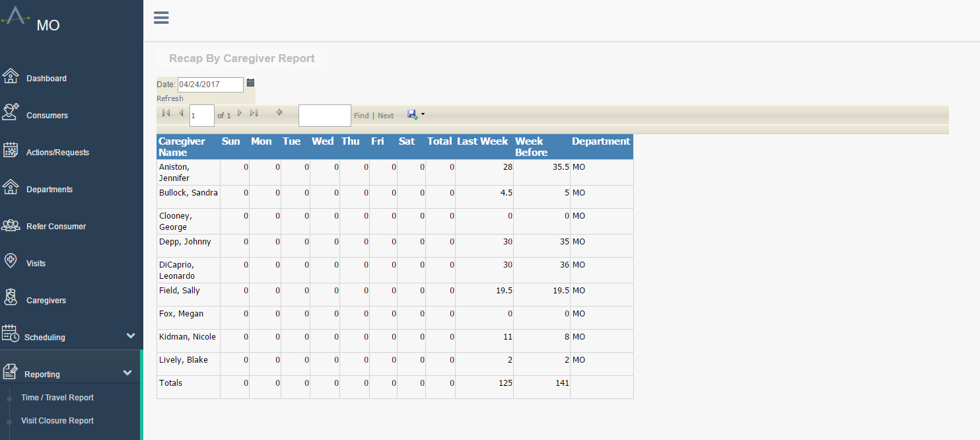Image resolution: width=980 pixels, height=440 pixels.
Task: Open Visits from sidebar
Action: pyautogui.click(x=36, y=264)
